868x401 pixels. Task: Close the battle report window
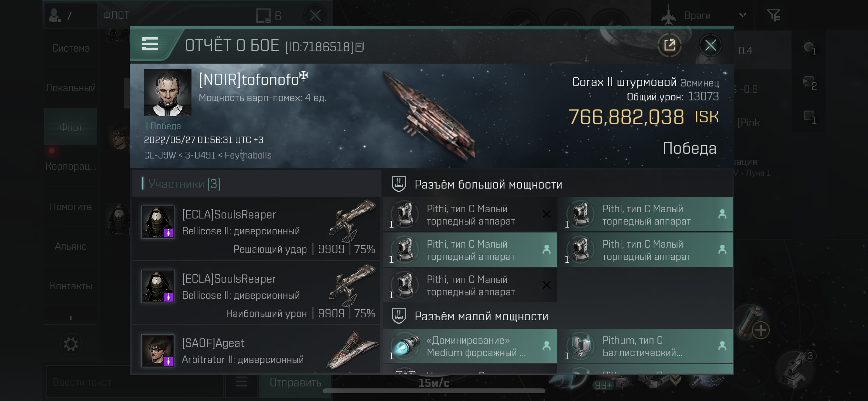point(710,45)
